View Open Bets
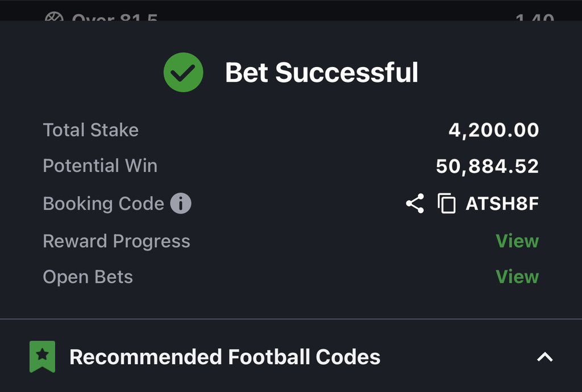Screen dimensions: 582x392 [x=517, y=277]
